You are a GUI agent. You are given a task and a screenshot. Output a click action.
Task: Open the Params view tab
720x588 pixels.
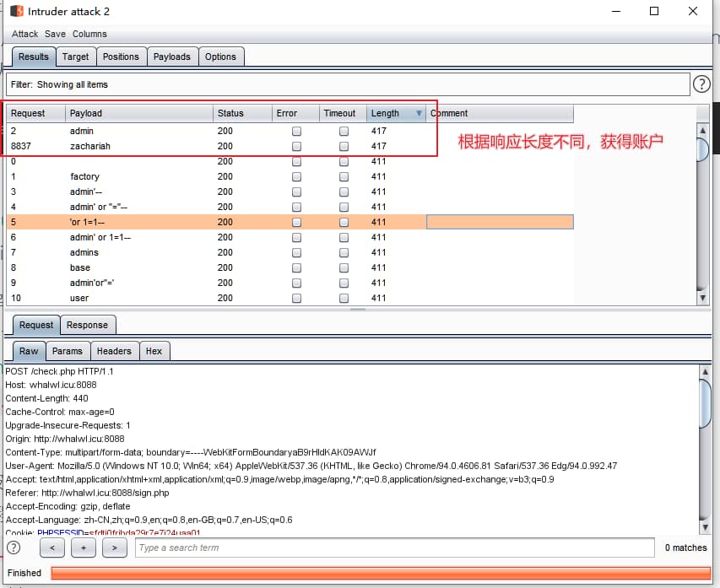click(x=68, y=351)
